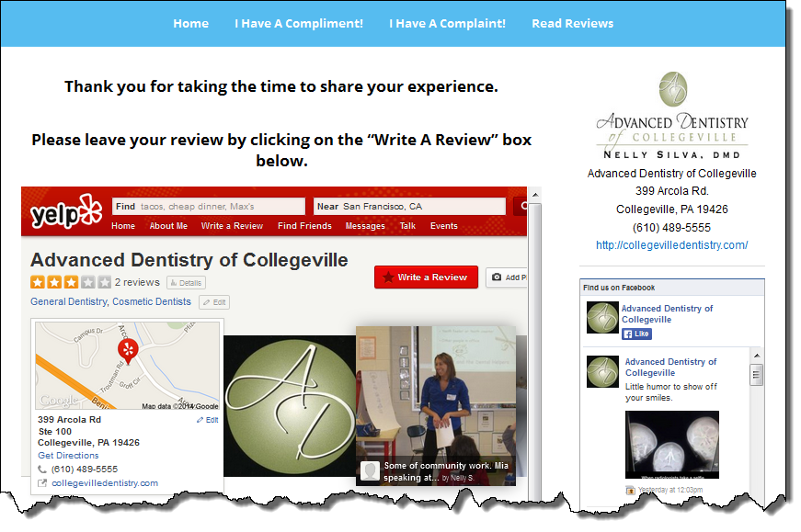This screenshot has width=801, height=532.
Task: Click the Facebook feed scroll up arrow
Action: (x=757, y=356)
